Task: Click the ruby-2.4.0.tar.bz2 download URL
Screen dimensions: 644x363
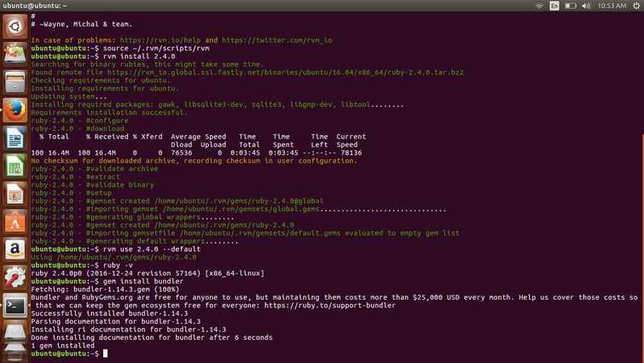Action: tap(286, 73)
